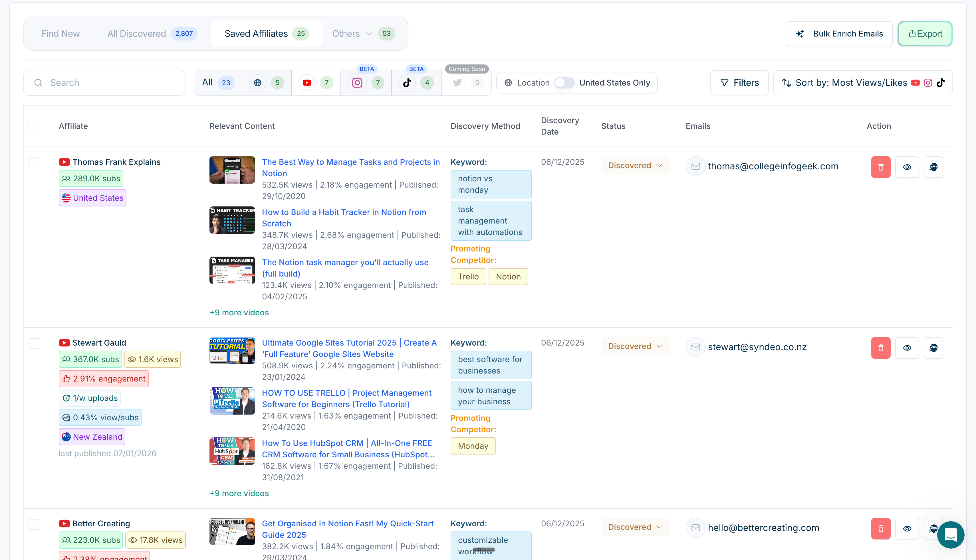Open the Instagram BETA filter
Viewport: 976px width, 560px height.
click(357, 82)
